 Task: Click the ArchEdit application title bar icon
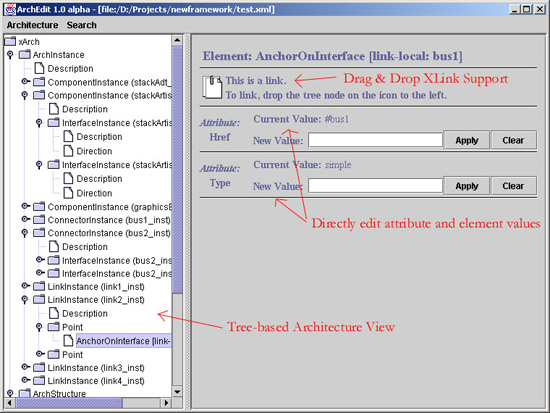point(10,9)
